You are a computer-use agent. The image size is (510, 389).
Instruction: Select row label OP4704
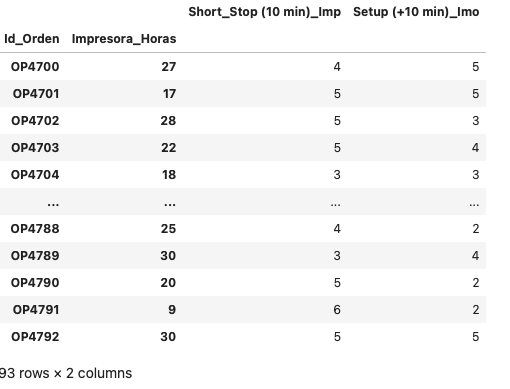35,175
